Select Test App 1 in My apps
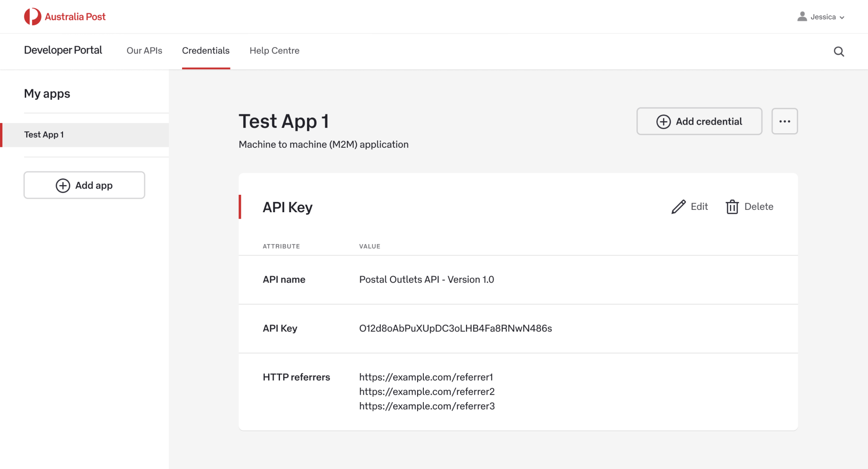 click(44, 135)
